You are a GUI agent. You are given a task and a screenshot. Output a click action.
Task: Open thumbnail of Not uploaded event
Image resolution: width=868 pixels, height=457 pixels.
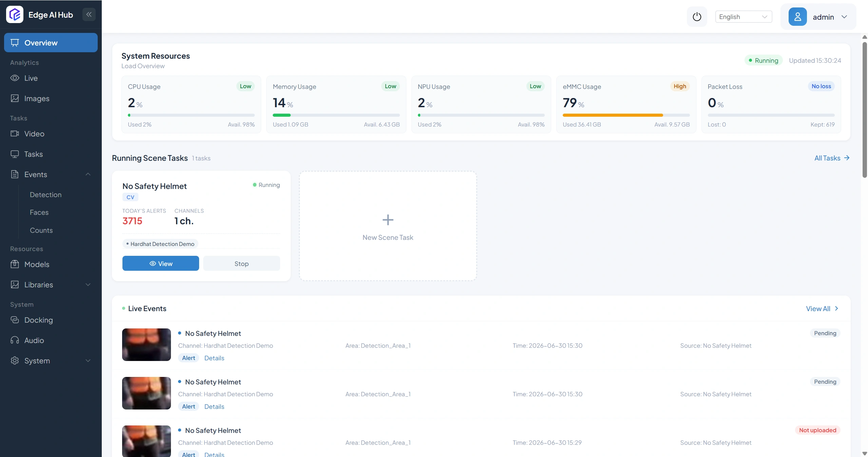coord(147,441)
